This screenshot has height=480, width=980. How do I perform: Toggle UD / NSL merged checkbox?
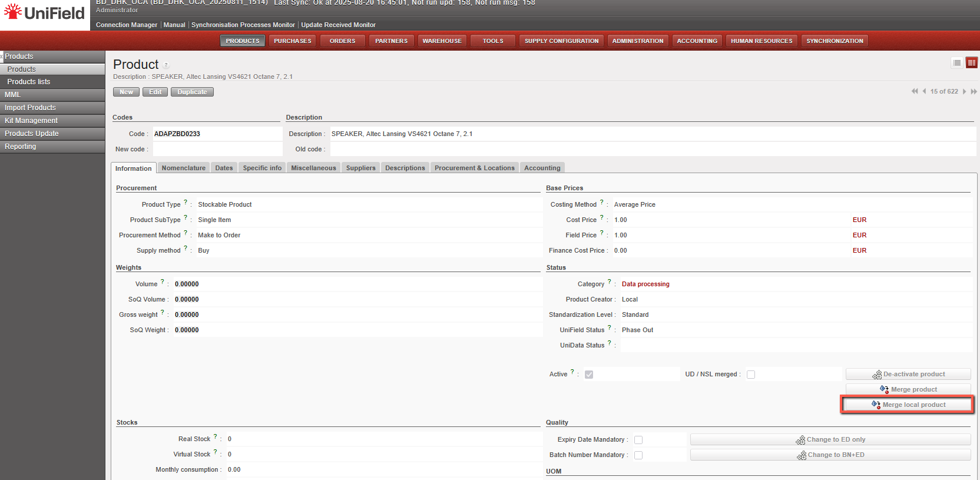point(751,375)
